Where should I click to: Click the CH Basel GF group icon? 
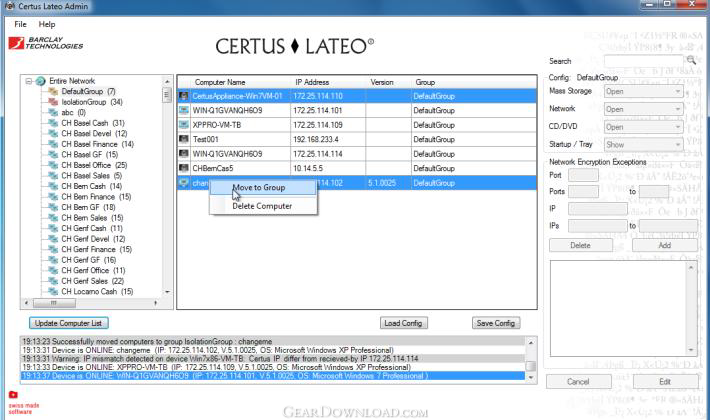53,154
